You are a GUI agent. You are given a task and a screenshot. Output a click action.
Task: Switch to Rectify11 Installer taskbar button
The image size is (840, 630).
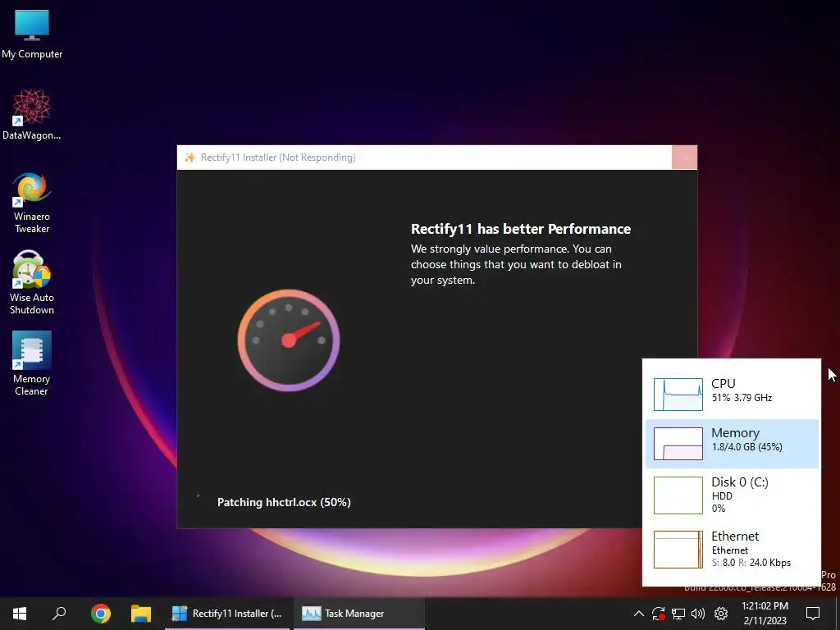[x=228, y=614]
